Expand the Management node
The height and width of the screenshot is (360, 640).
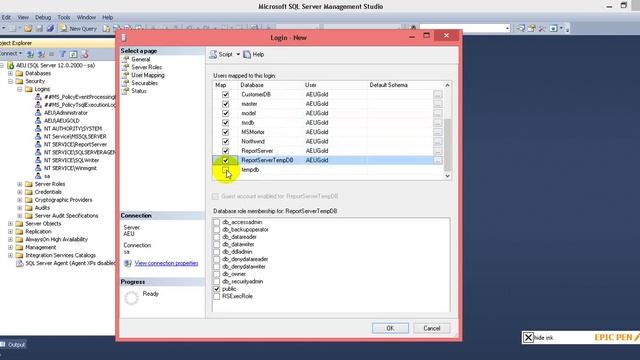click(x=10, y=247)
